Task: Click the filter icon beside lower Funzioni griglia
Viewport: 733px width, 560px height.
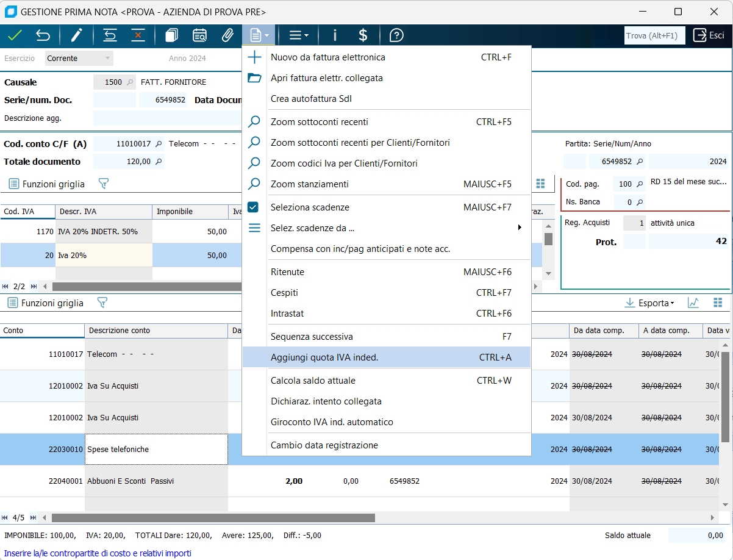Action: click(102, 303)
